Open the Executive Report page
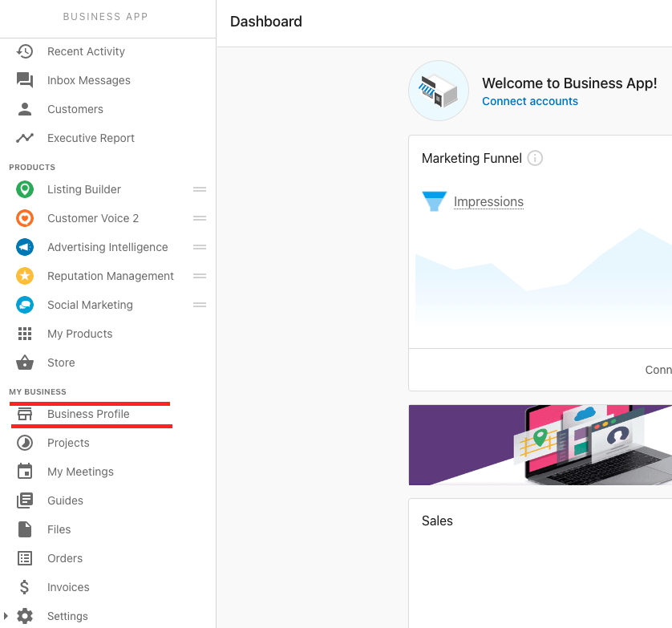672x628 pixels. pyautogui.click(x=91, y=138)
